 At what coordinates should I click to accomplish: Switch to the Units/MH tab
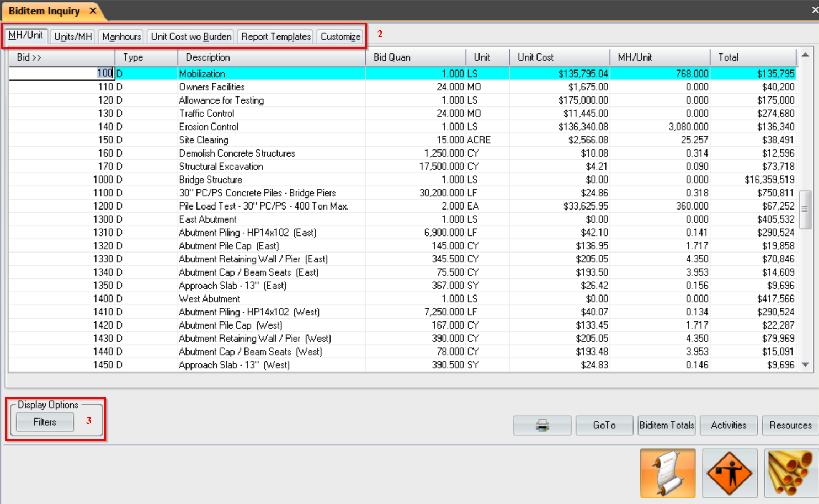coord(73,36)
